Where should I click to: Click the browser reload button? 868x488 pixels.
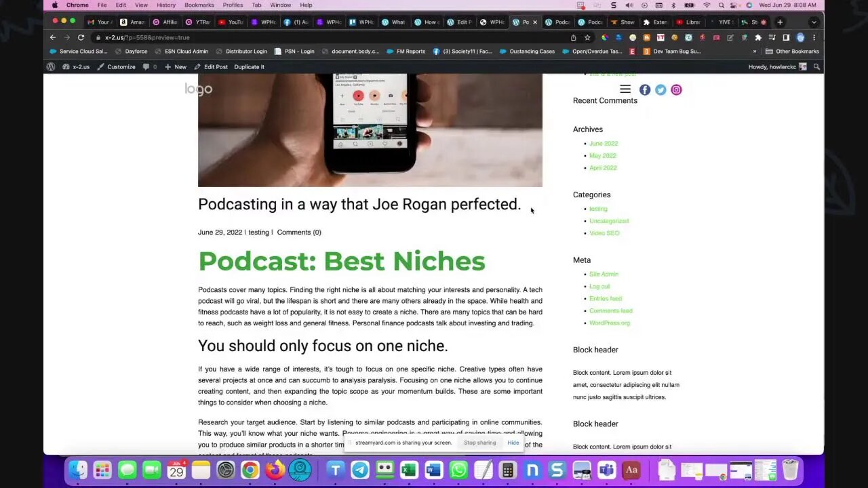(x=81, y=37)
